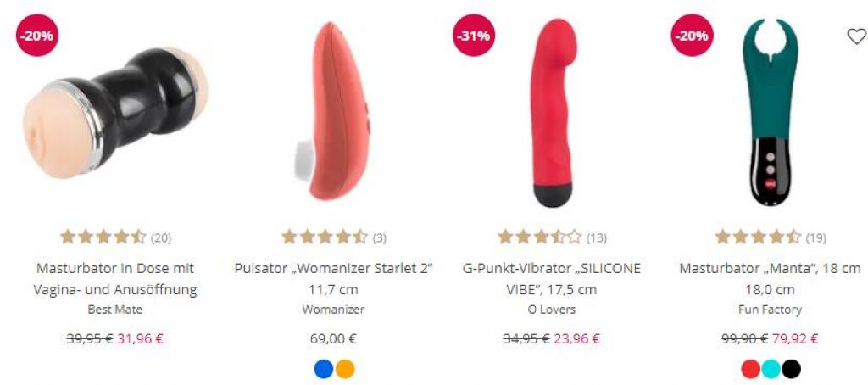
Task: Click the -20% badge on Fun Factory product
Action: tap(692, 36)
